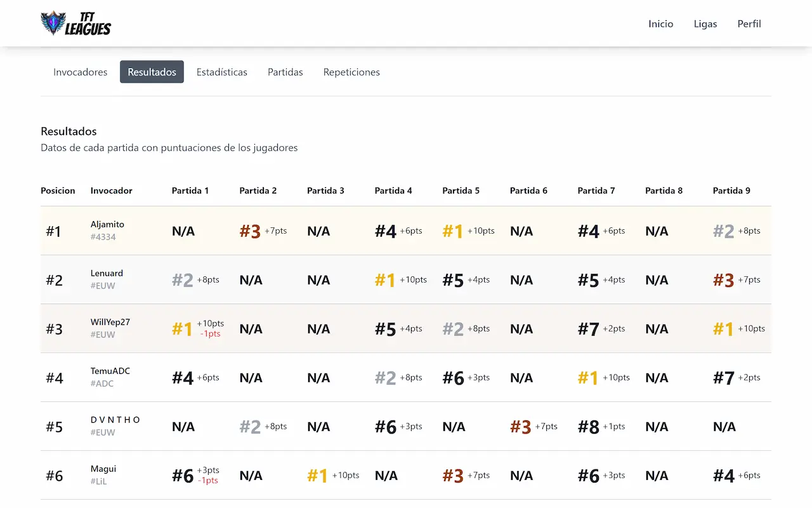This screenshot has width=812, height=508.
Task: Open the Inicio navigation link
Action: click(x=661, y=23)
